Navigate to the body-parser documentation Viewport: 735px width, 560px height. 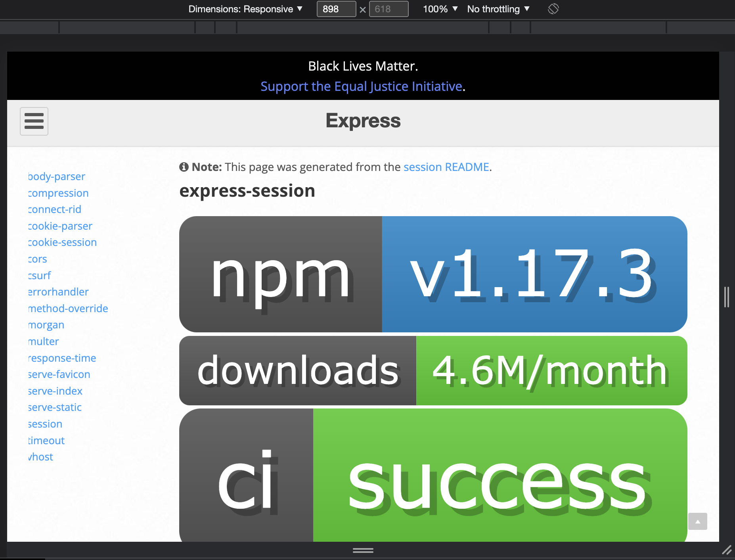coord(56,176)
